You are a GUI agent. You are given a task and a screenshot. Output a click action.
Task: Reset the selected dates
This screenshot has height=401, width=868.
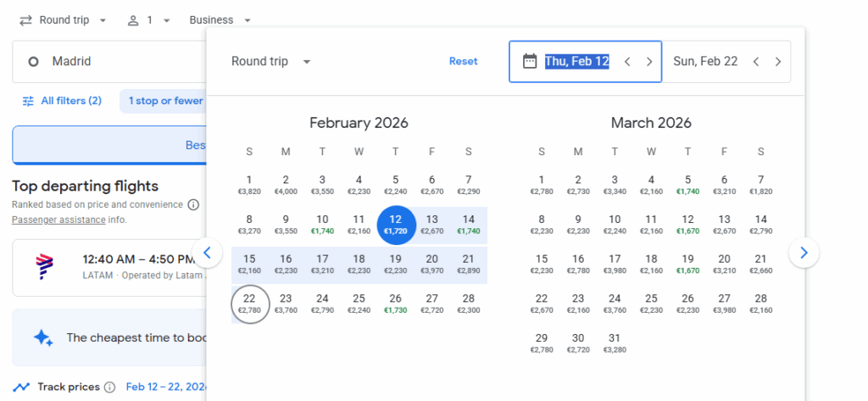pos(463,61)
